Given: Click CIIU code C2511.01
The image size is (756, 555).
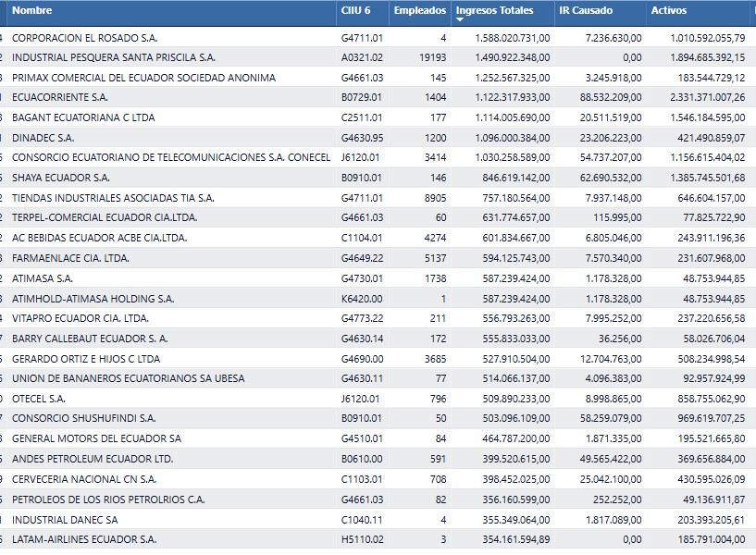Looking at the screenshot, I should point(362,117).
